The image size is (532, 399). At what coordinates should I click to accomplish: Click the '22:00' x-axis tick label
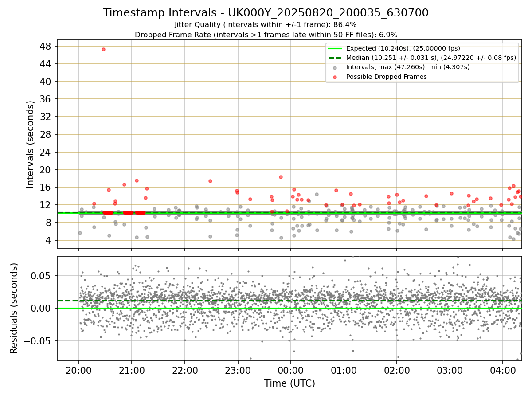point(185,370)
